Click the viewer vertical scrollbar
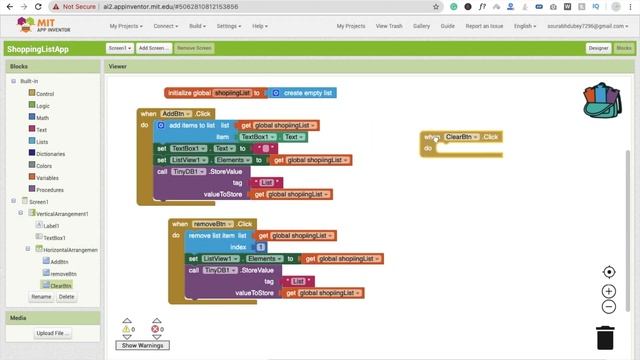The height and width of the screenshot is (360, 640). click(628, 231)
